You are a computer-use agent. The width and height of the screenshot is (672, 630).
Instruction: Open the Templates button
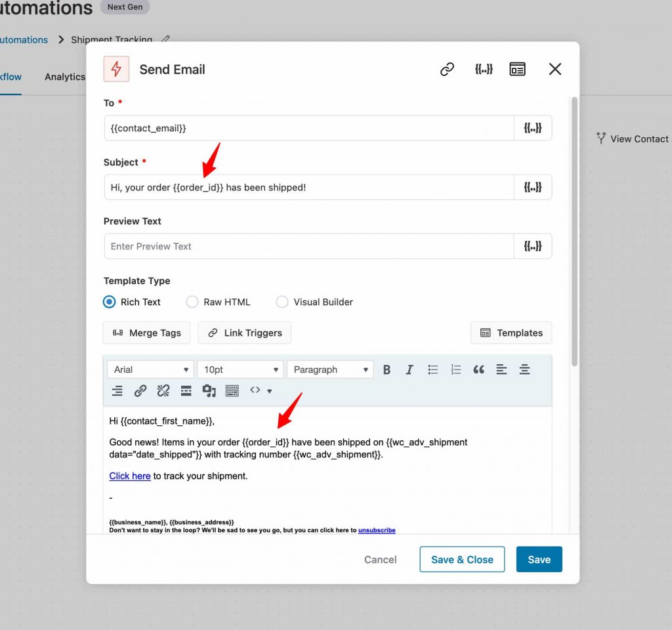(x=511, y=333)
